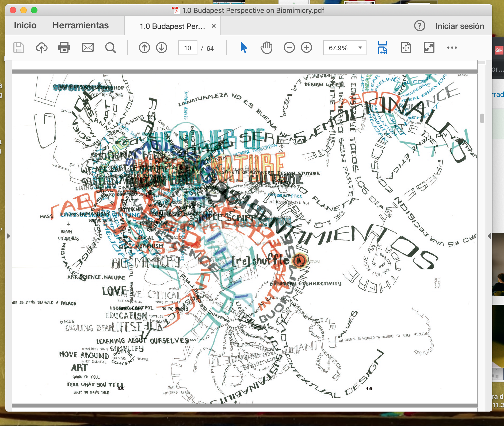Screen dimensions: 504x426
Task: Click the Iniciar sesión link
Action: point(460,26)
